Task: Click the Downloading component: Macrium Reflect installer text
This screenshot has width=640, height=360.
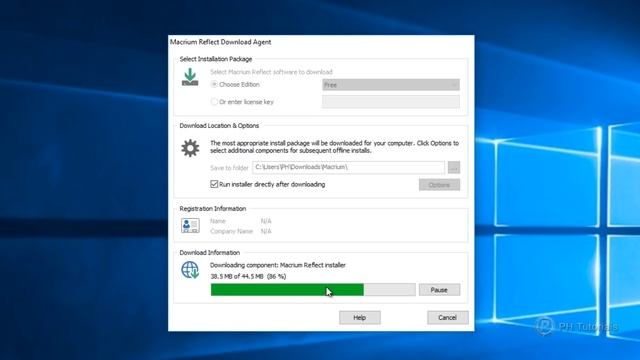Action: tap(278, 265)
